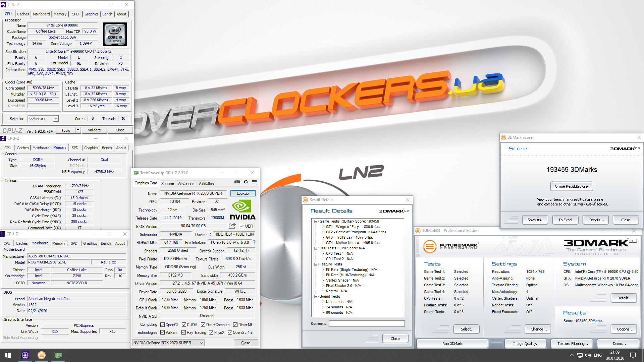Open the Validation tab in GPU-Z
The height and width of the screenshot is (362, 644).
206,184
